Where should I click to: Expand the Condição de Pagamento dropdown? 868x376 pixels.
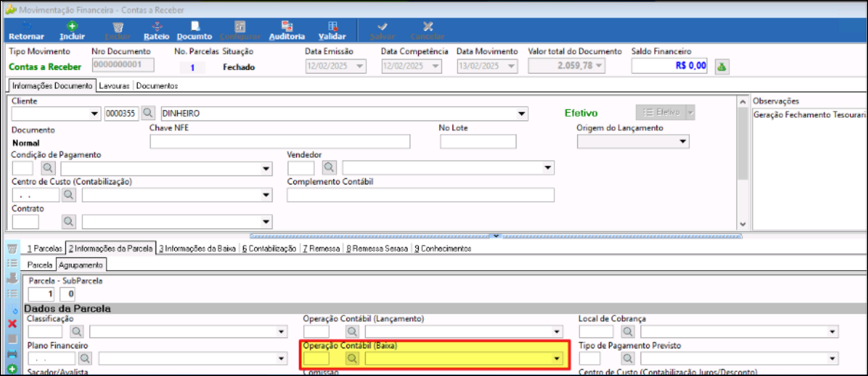(266, 168)
